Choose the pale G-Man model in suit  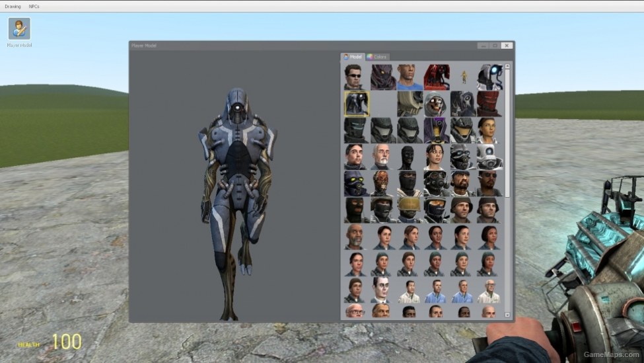(x=382, y=290)
